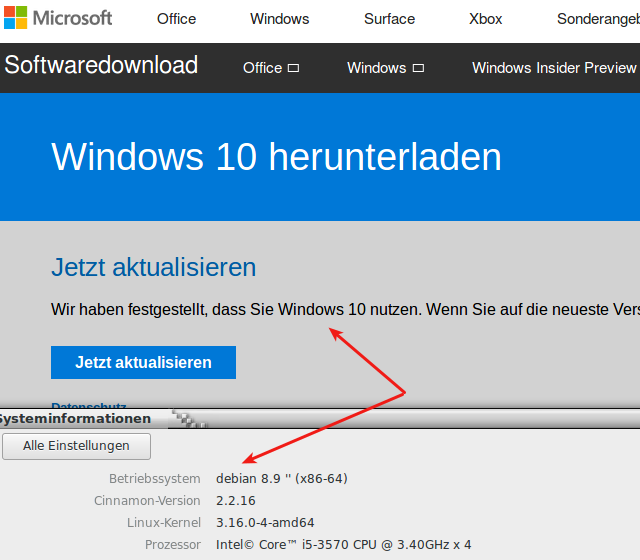Select the Intel Core i5-3570 processor value
Viewport: 640px width, 560px height.
[x=343, y=544]
